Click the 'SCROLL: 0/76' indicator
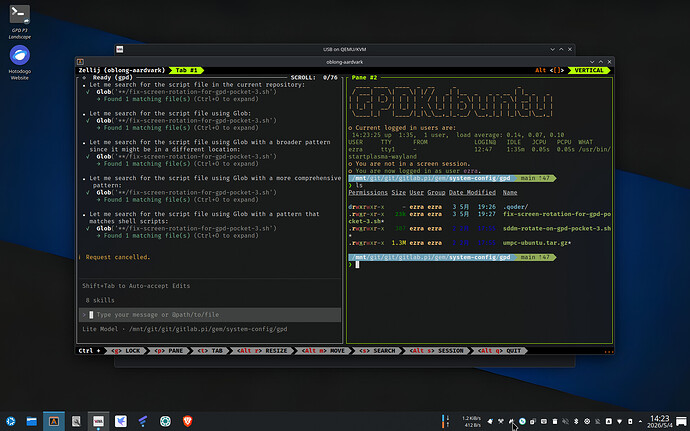This screenshot has height=431, width=690. click(314, 77)
